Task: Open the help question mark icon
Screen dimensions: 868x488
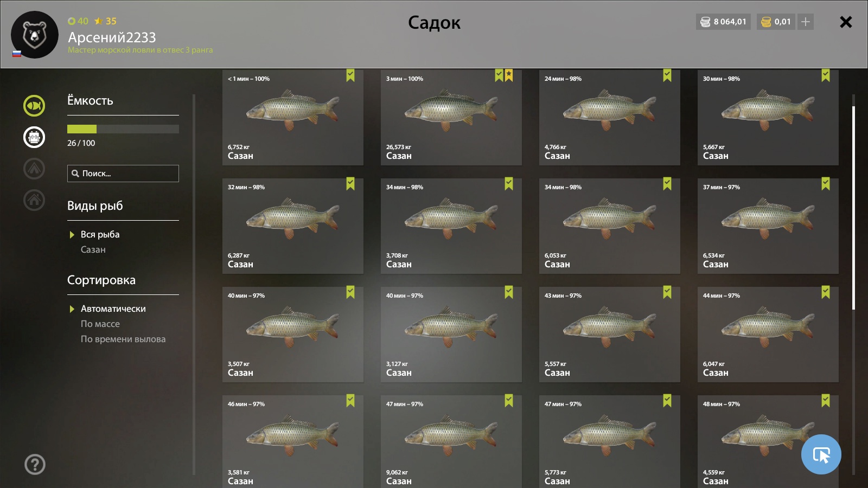Action: point(35,465)
